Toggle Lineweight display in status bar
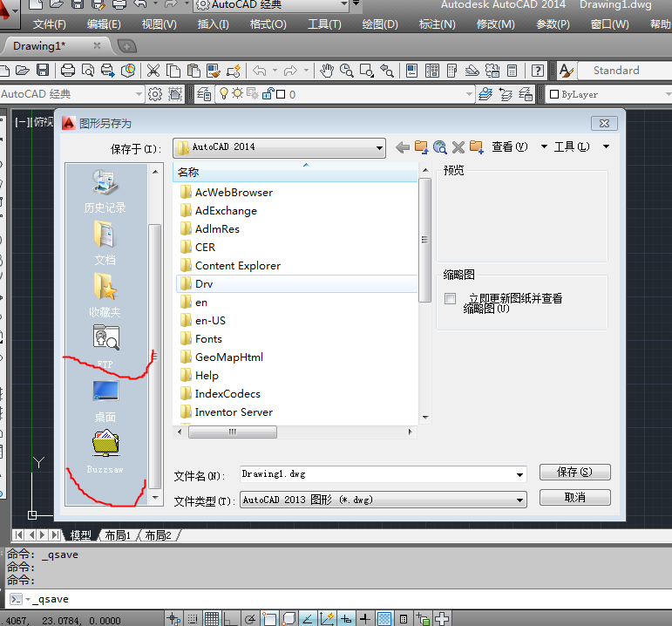The image size is (672, 626). 364,619
